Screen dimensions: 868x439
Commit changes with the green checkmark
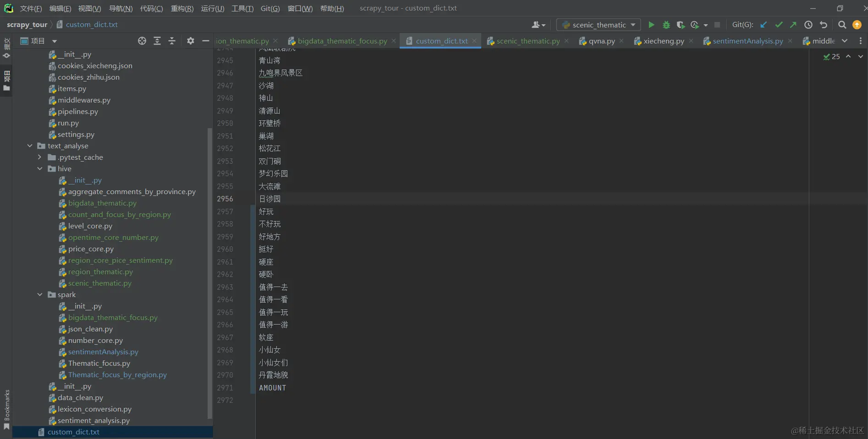779,25
